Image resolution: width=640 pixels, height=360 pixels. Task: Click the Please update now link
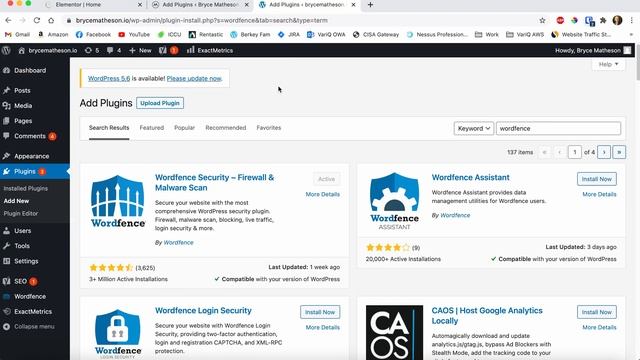(194, 78)
